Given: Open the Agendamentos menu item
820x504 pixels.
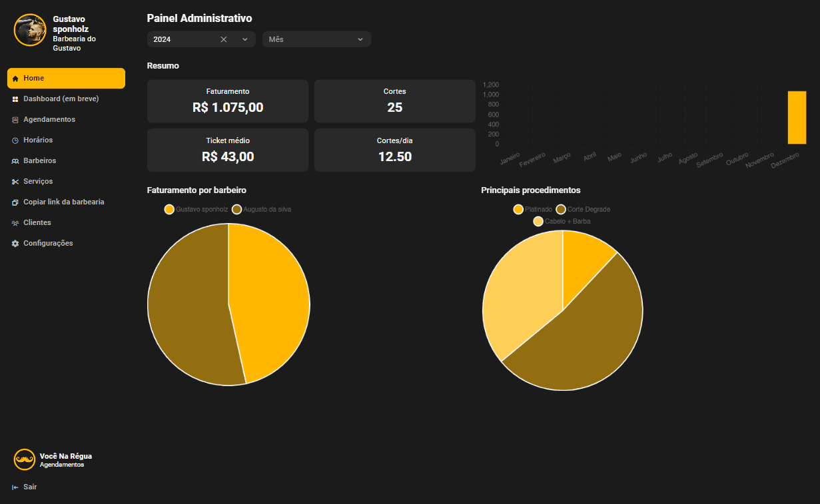Looking at the screenshot, I should coord(66,119).
